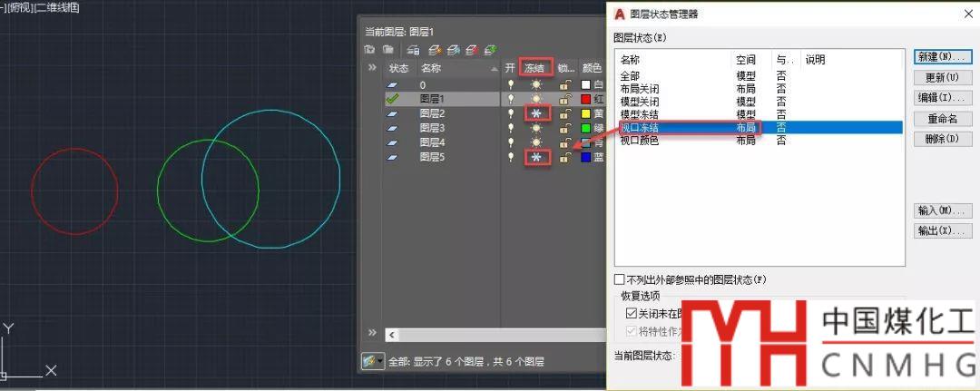Thaw 图层2 via its snowflake icon
Image resolution: width=980 pixels, height=391 pixels.
tap(536, 113)
